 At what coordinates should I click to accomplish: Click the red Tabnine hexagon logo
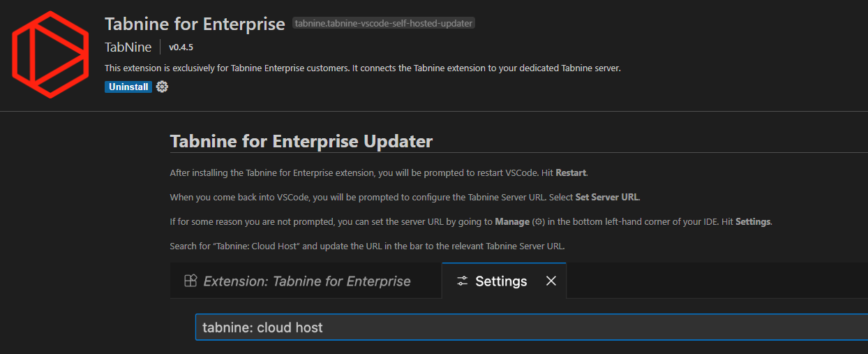(50, 55)
